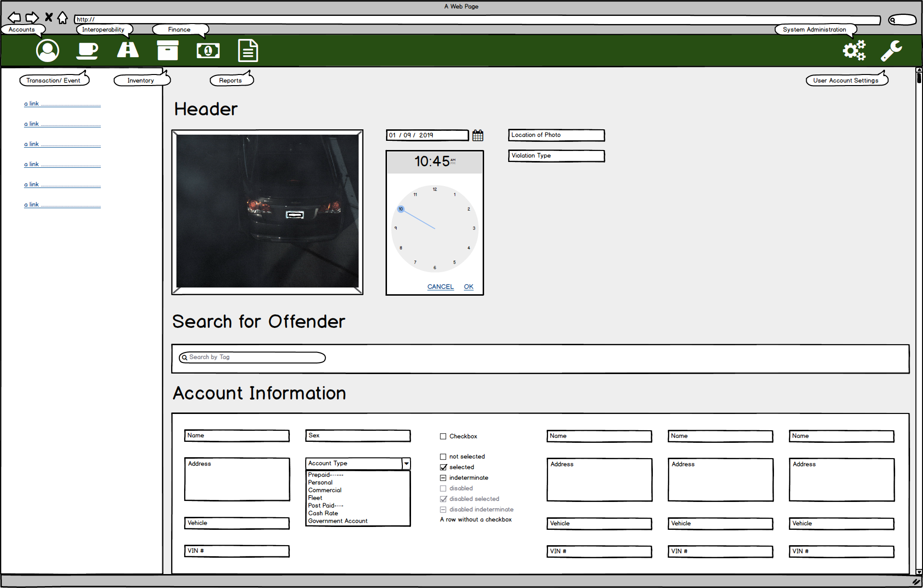This screenshot has width=923, height=588.
Task: Click the Interoperability callout label
Action: click(103, 29)
